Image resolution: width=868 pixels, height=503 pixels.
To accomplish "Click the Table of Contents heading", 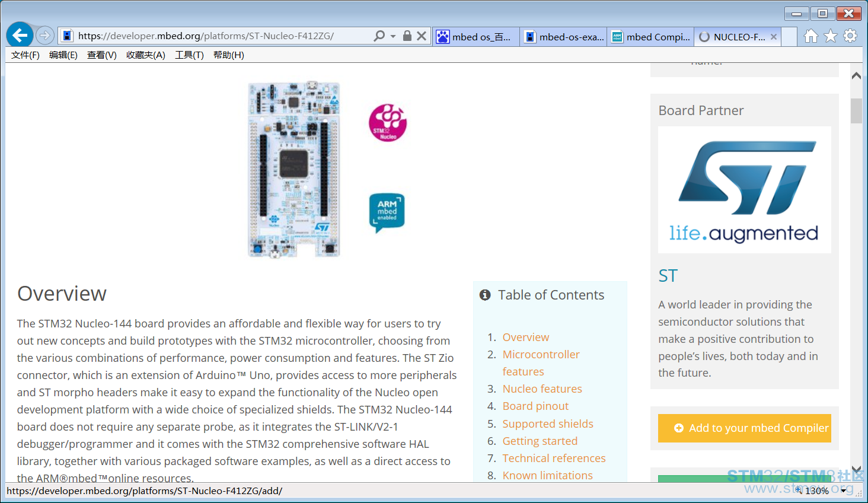I will point(551,295).
